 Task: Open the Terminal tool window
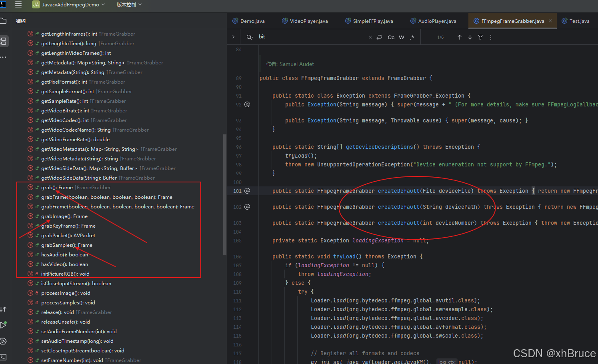tap(3, 357)
